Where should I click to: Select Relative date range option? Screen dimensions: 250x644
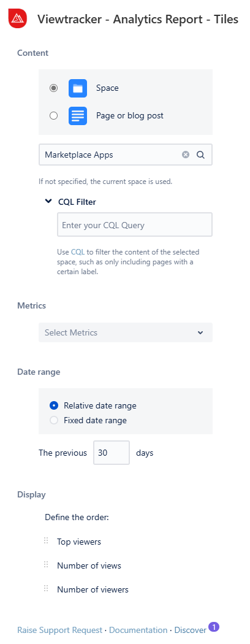click(x=54, y=405)
